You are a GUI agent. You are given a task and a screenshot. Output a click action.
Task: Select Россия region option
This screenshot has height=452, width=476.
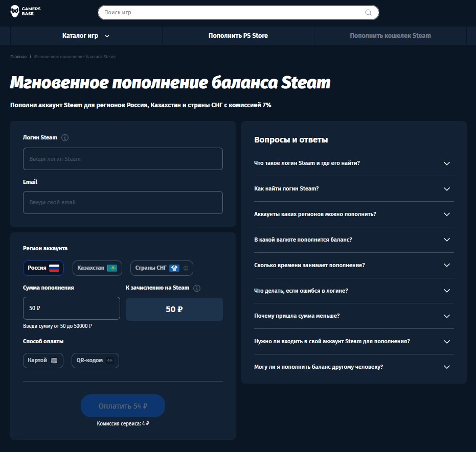tap(43, 268)
